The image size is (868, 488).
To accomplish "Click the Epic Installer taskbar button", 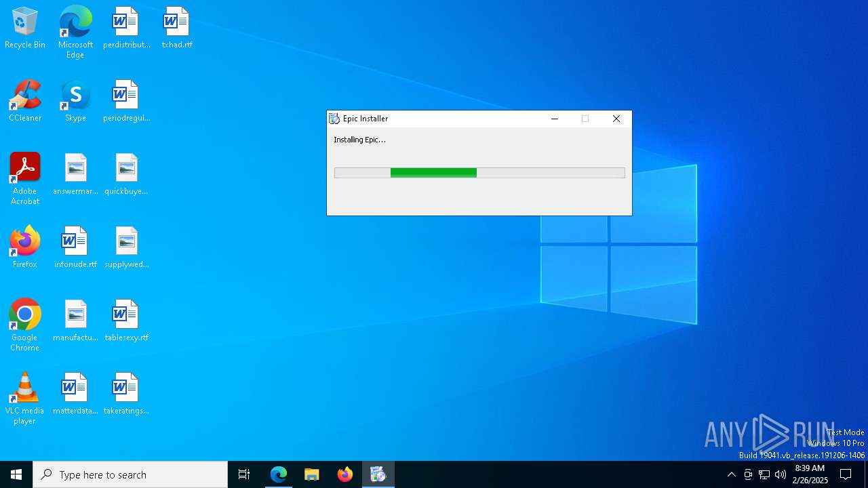I will click(378, 474).
